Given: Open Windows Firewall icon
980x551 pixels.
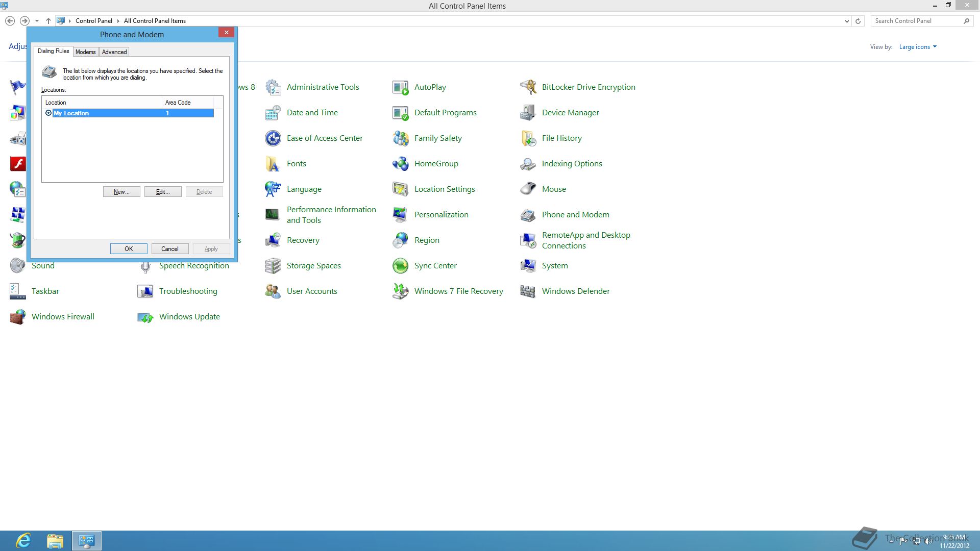Looking at the screenshot, I should click(18, 317).
